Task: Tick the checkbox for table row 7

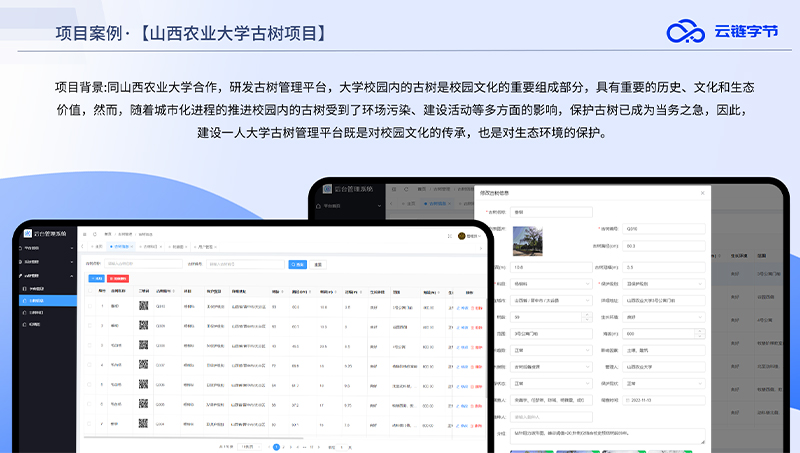Action: pyautogui.click(x=90, y=423)
